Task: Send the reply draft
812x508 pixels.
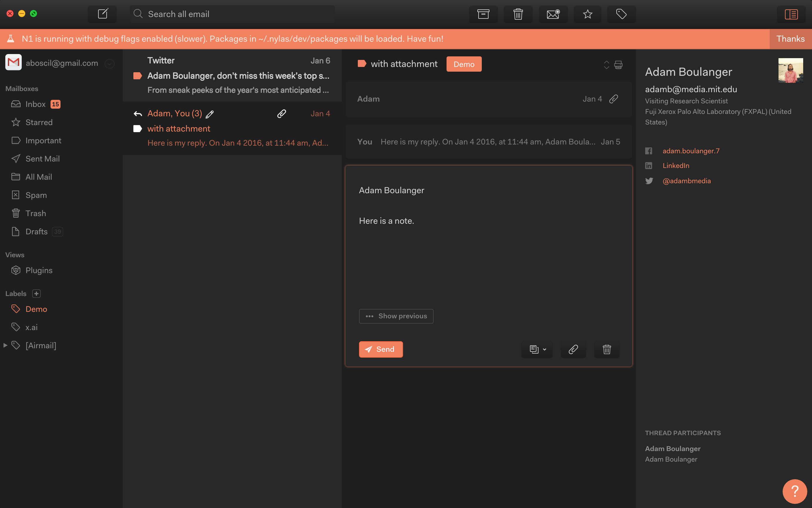Action: point(380,349)
